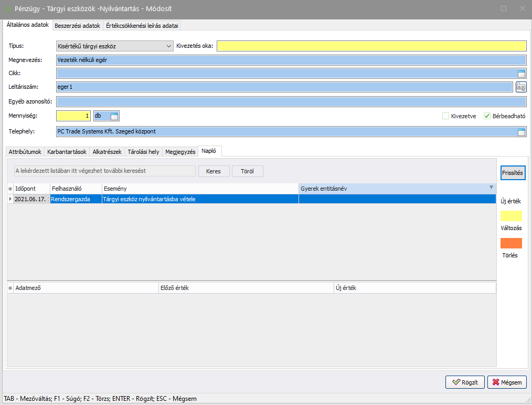
Task: Expand the Típus dropdown
Action: [168, 46]
